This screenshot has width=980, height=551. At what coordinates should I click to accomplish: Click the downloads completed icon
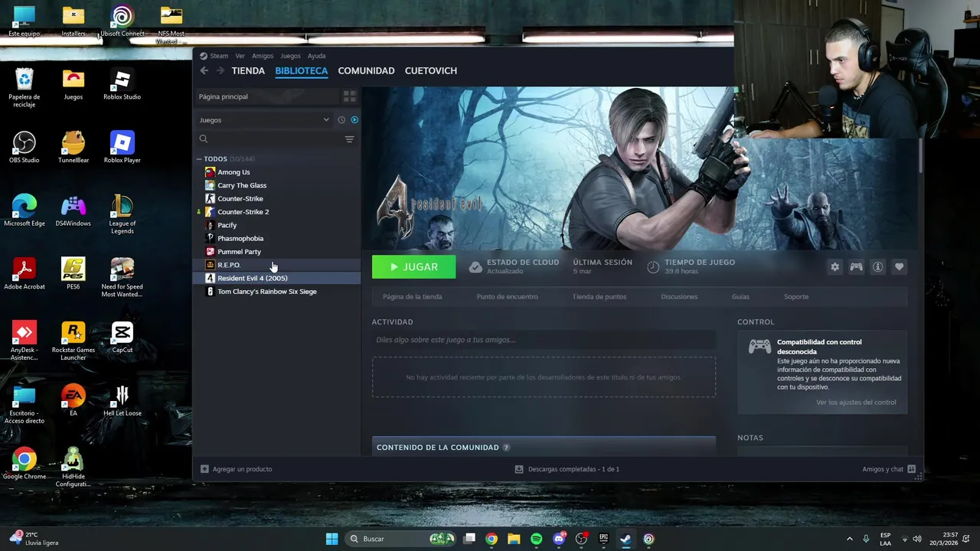coord(519,469)
